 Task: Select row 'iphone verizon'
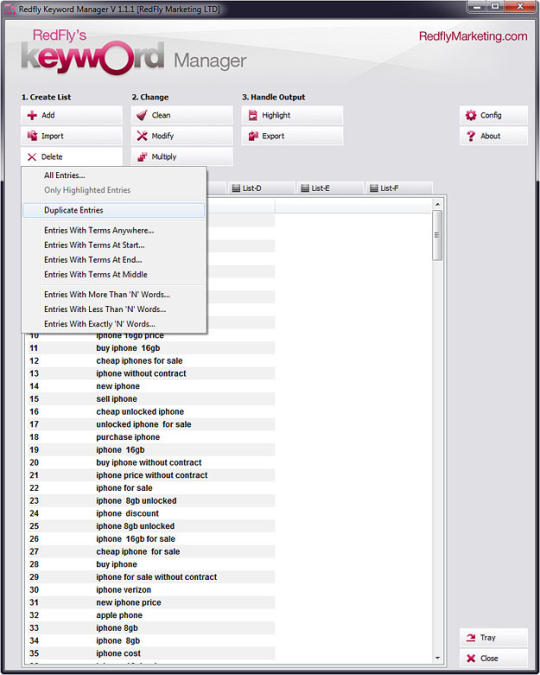(150, 590)
